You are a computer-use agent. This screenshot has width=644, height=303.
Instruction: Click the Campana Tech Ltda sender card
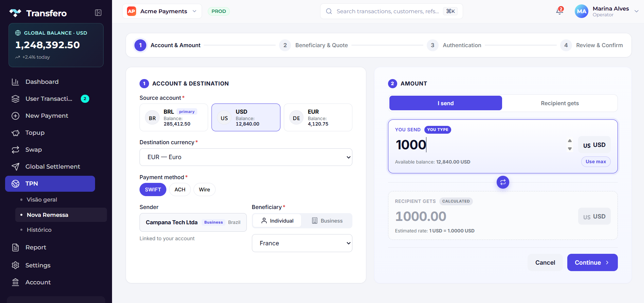point(193,223)
